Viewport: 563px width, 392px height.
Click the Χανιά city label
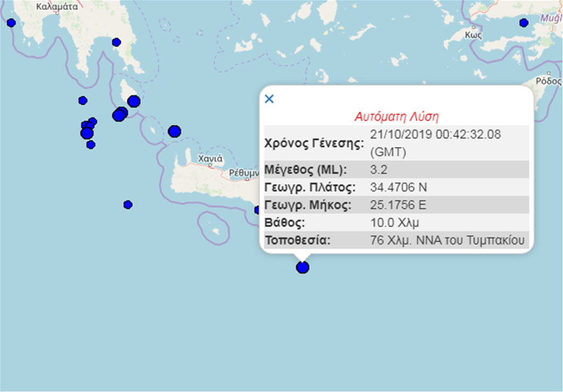(x=210, y=158)
